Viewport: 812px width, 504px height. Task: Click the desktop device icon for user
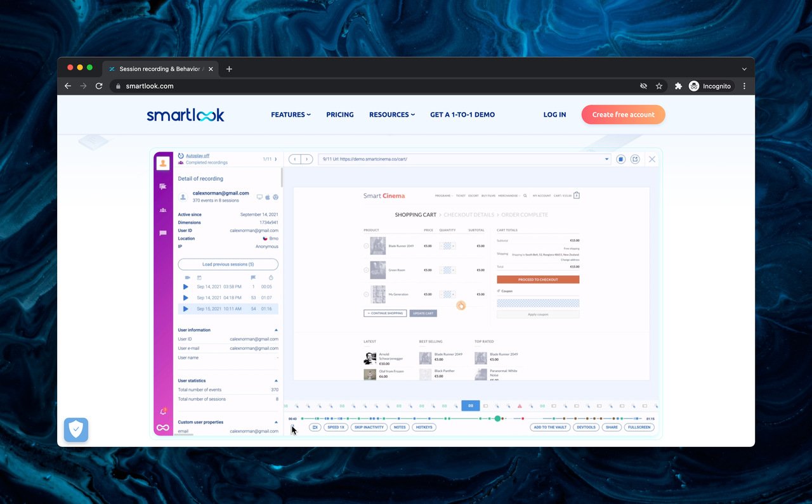259,197
